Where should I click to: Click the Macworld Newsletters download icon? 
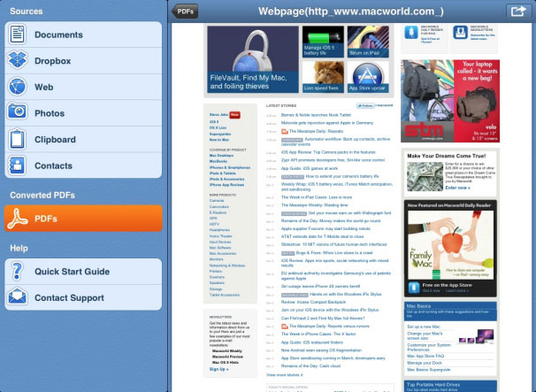[x=460, y=33]
